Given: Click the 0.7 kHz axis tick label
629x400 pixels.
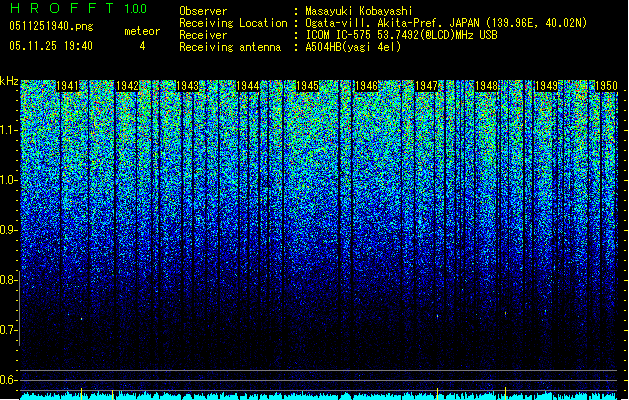Looking at the screenshot, I should coord(8,330).
